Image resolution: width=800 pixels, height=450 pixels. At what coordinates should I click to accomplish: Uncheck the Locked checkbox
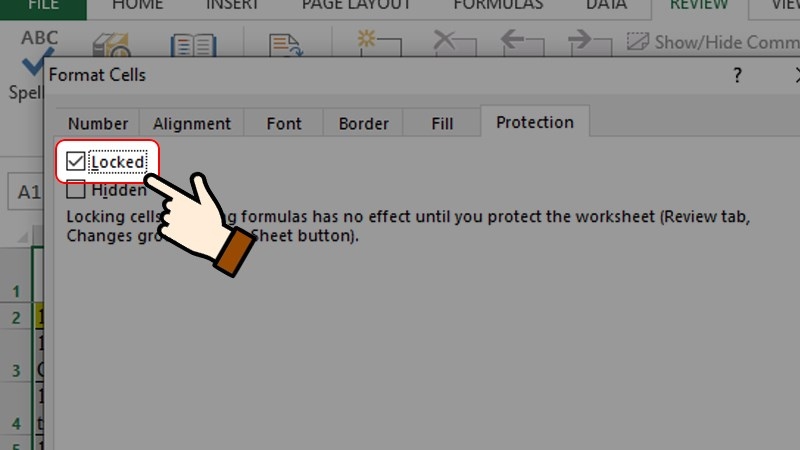tap(76, 161)
